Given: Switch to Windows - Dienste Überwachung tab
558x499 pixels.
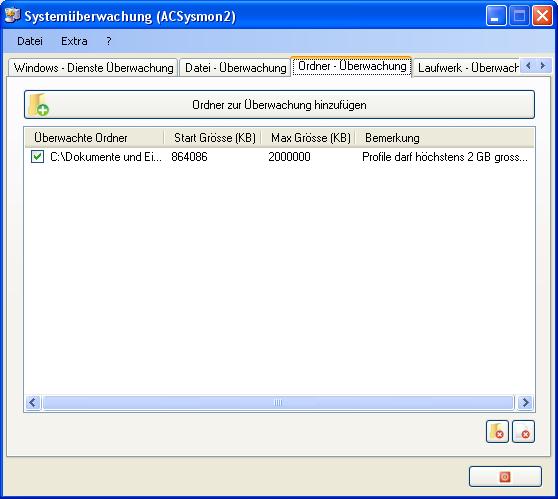Looking at the screenshot, I should 93,68.
